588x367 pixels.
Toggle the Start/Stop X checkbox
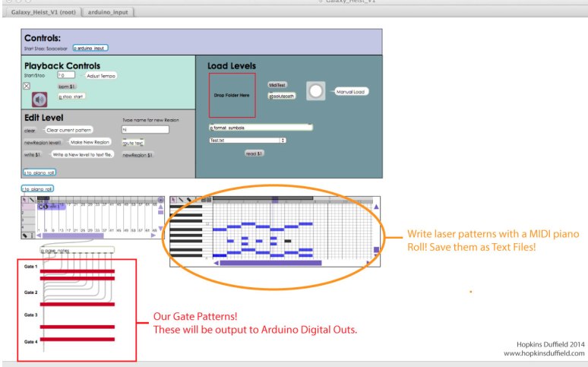coord(27,87)
